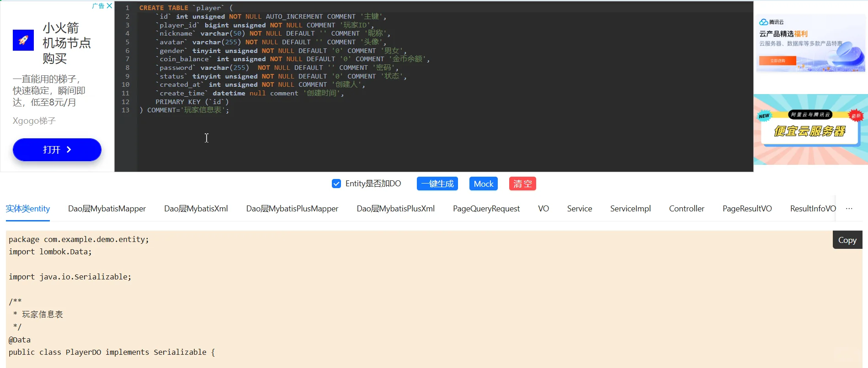Click the Mock button

click(x=484, y=184)
